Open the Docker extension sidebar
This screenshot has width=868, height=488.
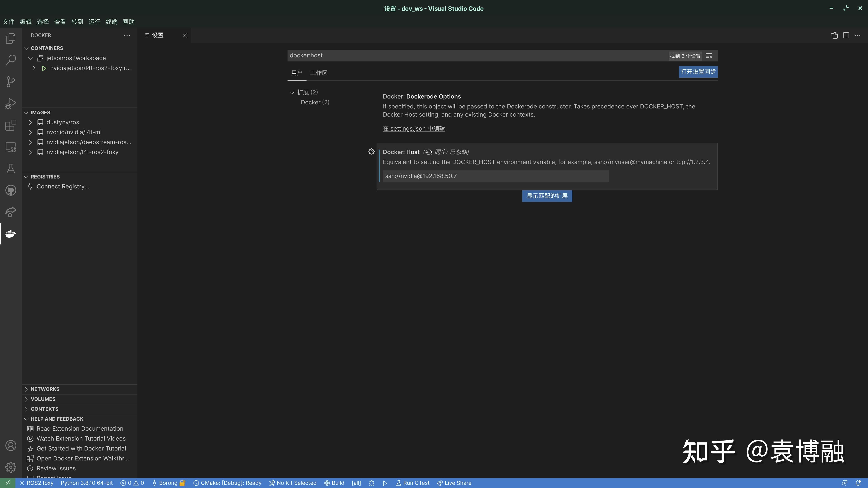click(x=10, y=233)
